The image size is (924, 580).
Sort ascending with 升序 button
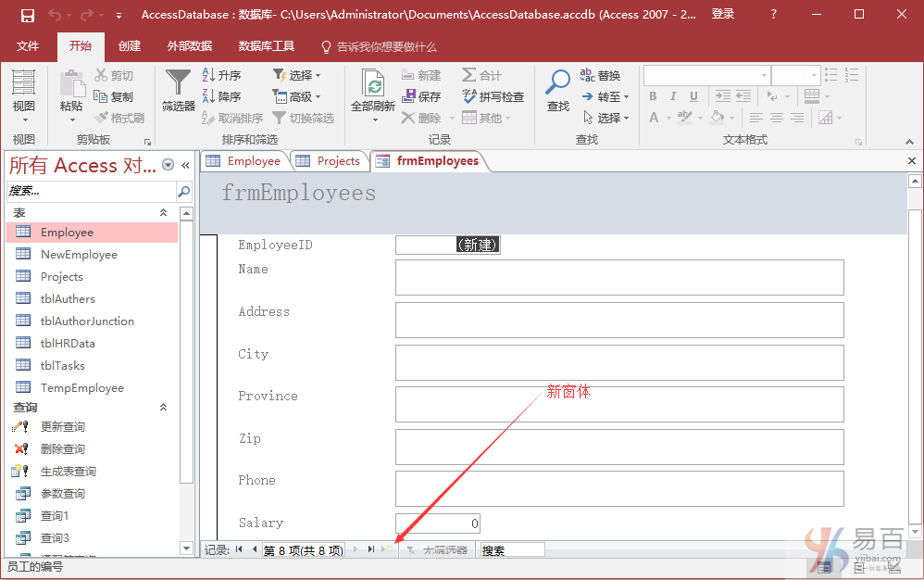220,75
